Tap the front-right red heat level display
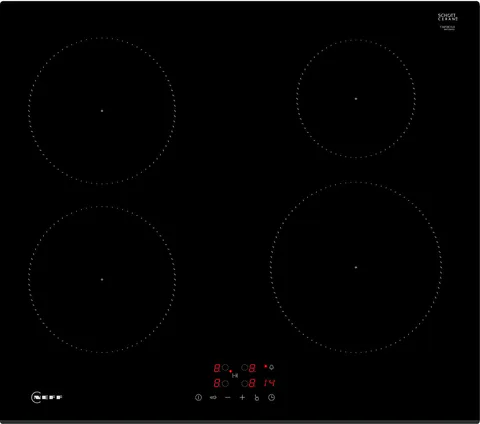Viewport: 480px width, 424px height. [252, 383]
